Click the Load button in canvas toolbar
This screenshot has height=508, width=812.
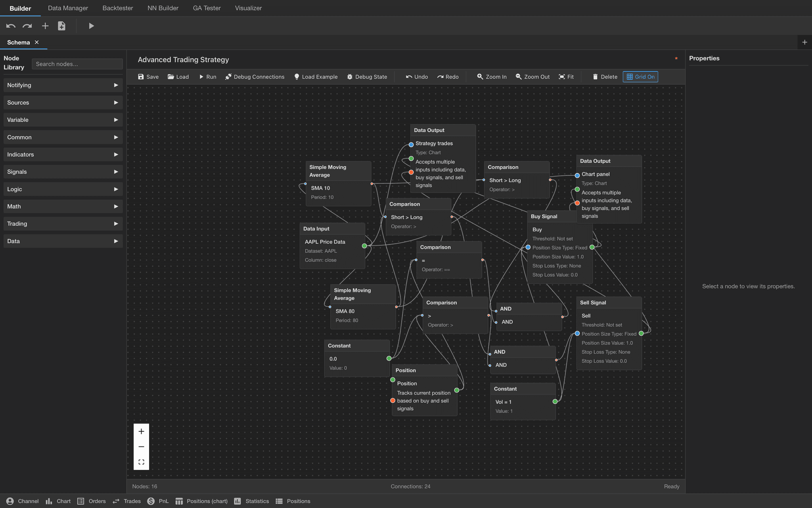pos(178,77)
